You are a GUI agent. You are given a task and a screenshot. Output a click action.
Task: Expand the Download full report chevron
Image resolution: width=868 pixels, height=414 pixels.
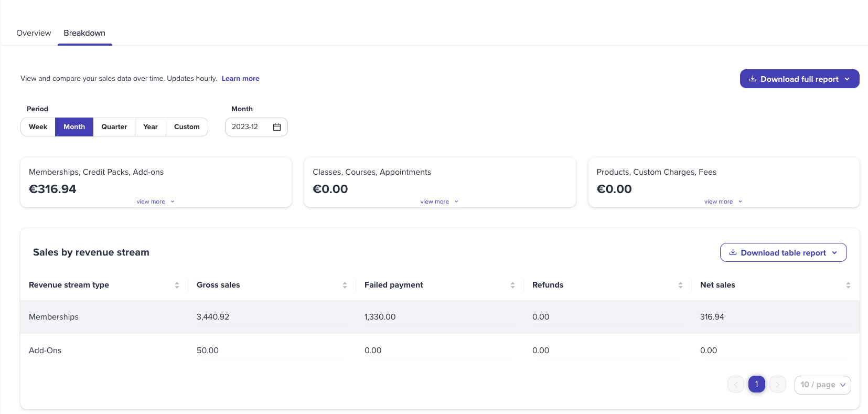pyautogui.click(x=847, y=79)
